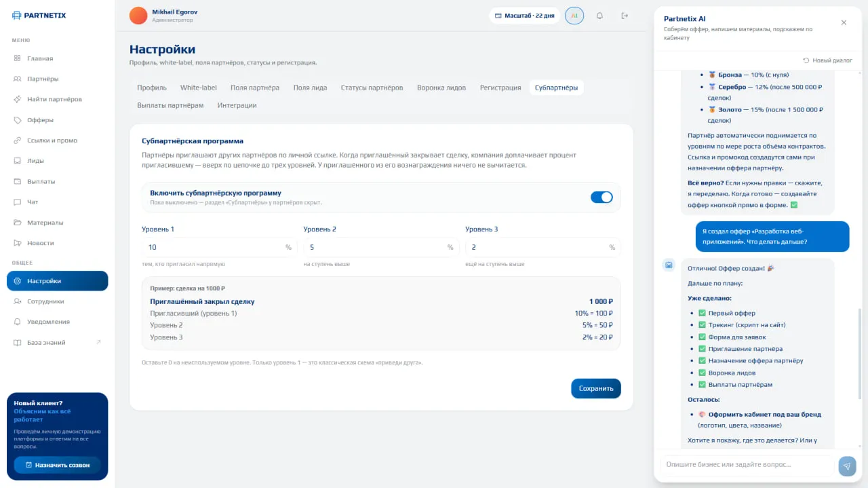Screen dimensions: 868x488
Task: Open Офферы in sidebar menu
Action: point(57,120)
